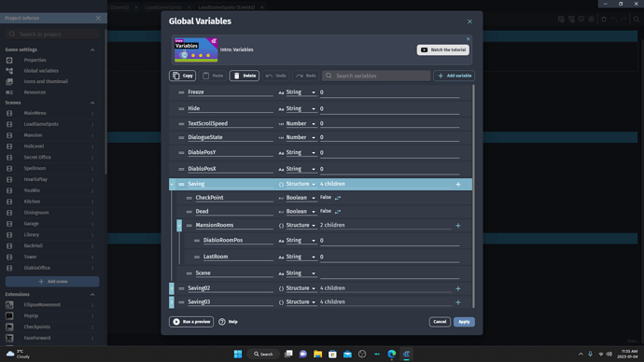Add a child to MansionRooms structure
Image resolution: width=644 pixels, height=362 pixels.
click(x=458, y=226)
